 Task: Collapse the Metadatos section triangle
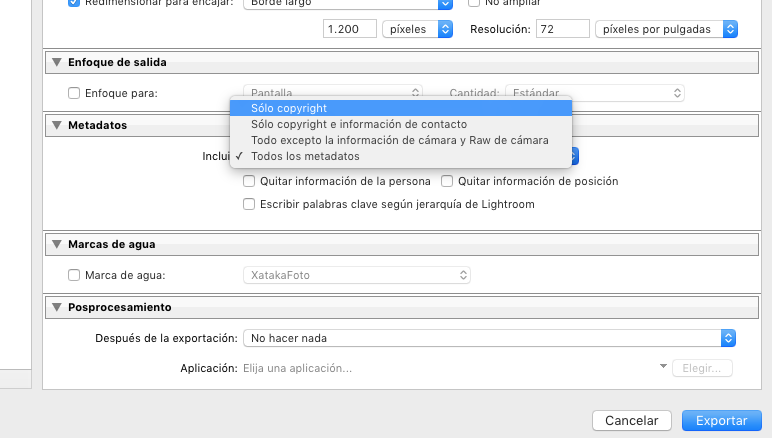click(57, 125)
